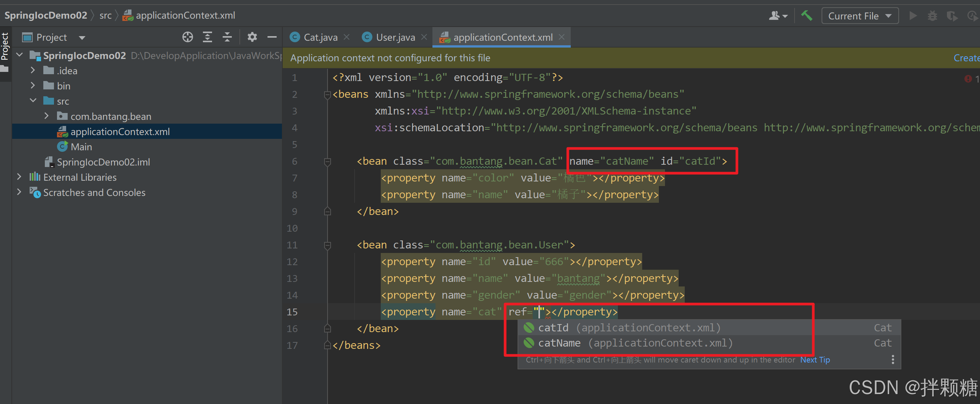Toggle fold marker on line 6 bean
This screenshot has width=980, height=404.
[327, 161]
